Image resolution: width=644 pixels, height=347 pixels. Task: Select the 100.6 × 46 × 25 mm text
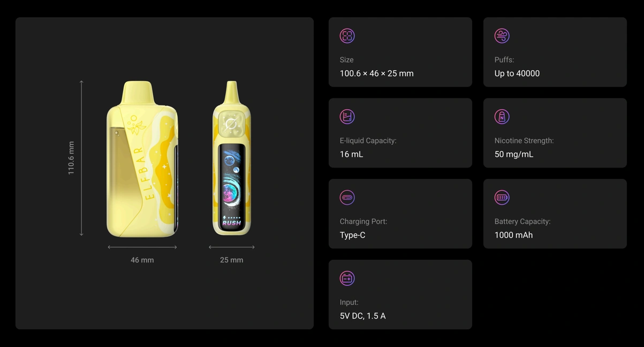tap(377, 73)
